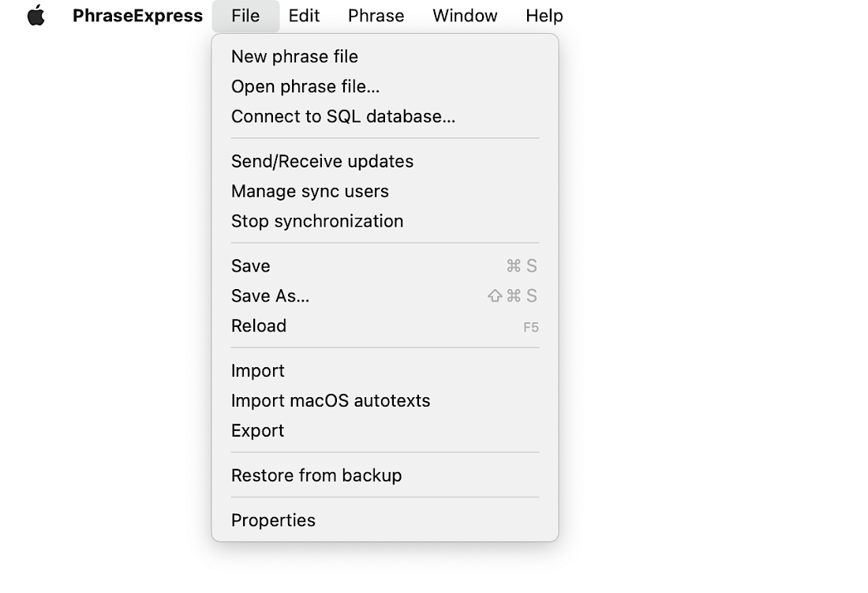
Task: Choose Connect to SQL database...
Action: tap(385, 116)
